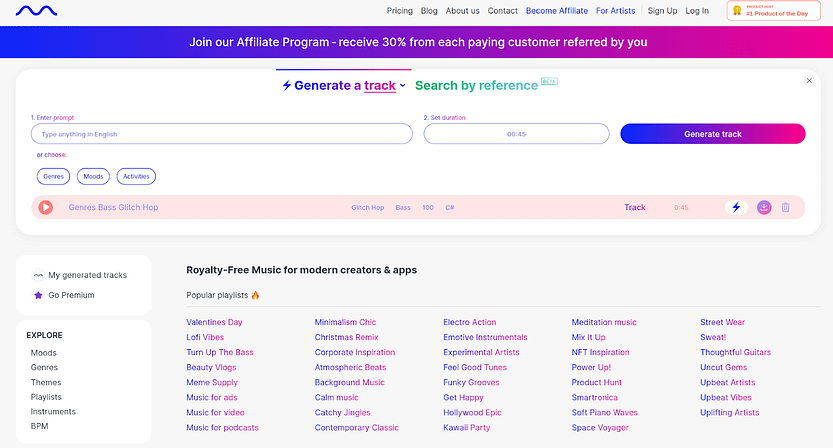Close the generator panel with X
833x448 pixels.
click(809, 81)
